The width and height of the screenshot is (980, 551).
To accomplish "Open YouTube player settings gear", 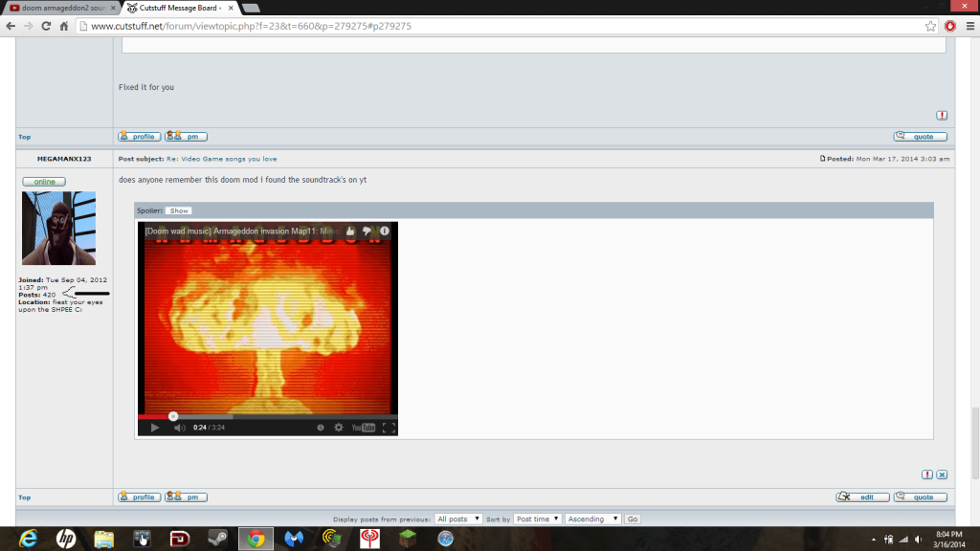I will [x=338, y=428].
